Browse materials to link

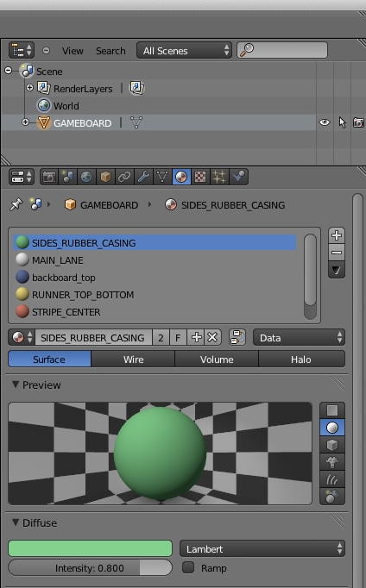coord(22,337)
